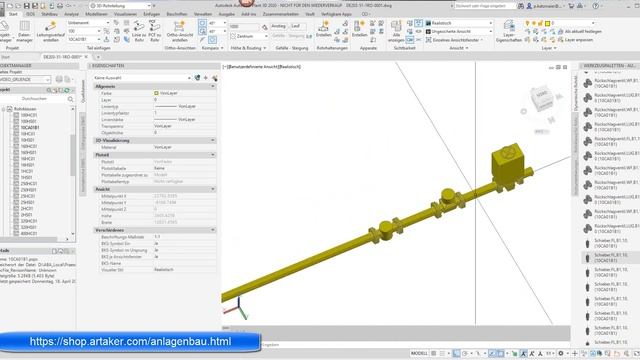Viewport: 640px width, 360px height.
Task: Click PCF zu Rohr tool
Action: point(154,31)
